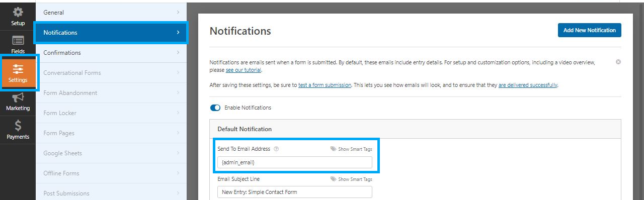The image size is (644, 200).
Task: Expand the Conversational Forms chevron
Action: (178, 72)
